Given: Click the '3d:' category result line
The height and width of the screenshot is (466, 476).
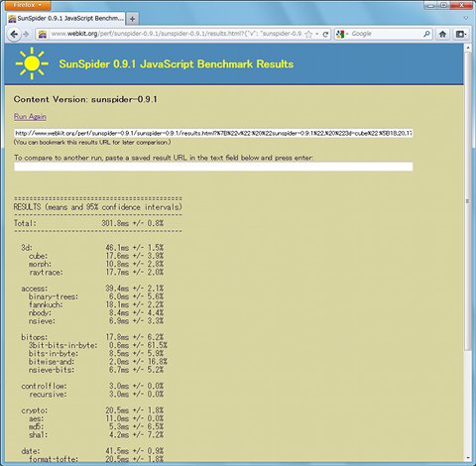Looking at the screenshot, I should coord(92,248).
